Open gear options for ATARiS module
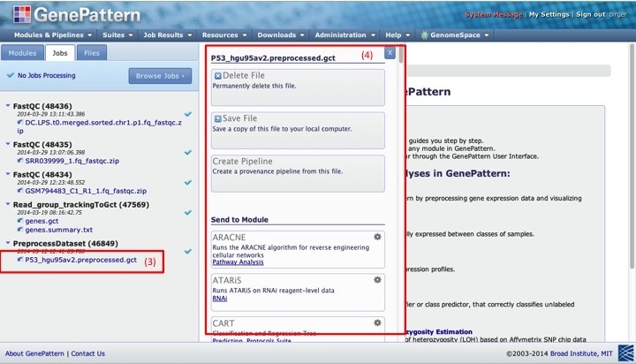 [x=377, y=279]
